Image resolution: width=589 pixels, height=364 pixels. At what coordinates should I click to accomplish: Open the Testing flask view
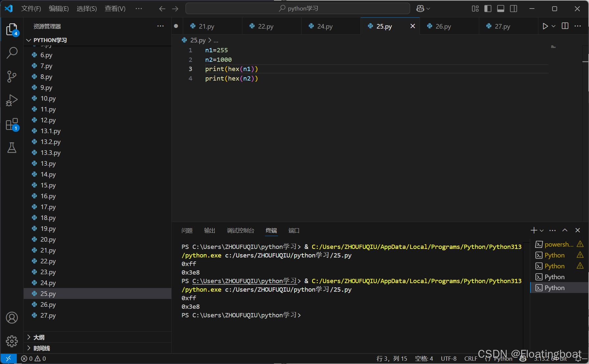pos(12,148)
